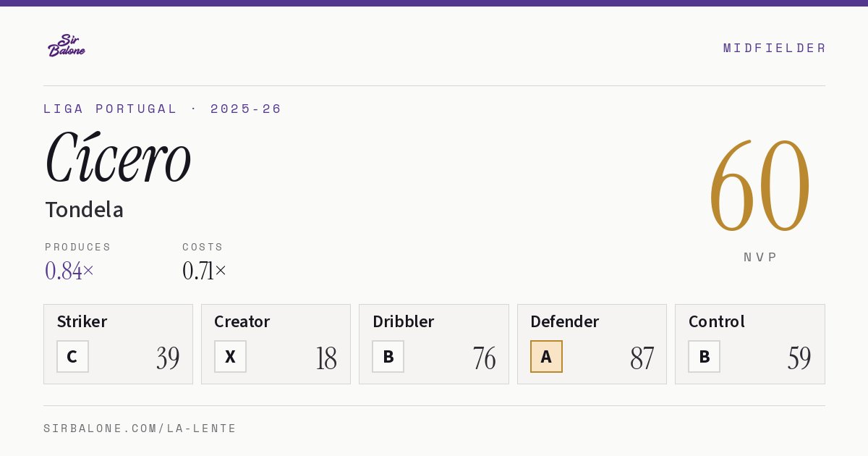
Task: Click the Liga Portugal 2025-26 label
Action: pos(163,109)
